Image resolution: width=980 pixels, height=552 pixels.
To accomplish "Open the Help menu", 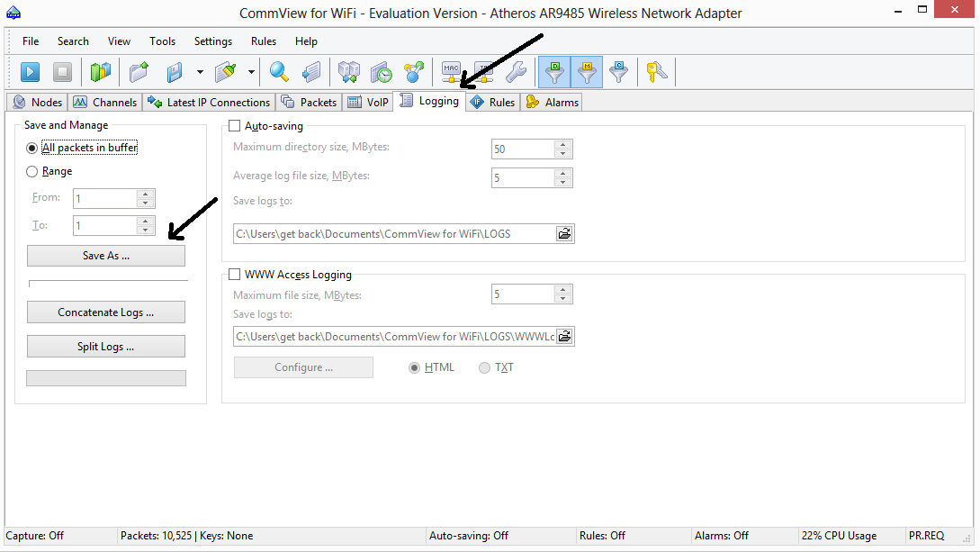I will (306, 41).
